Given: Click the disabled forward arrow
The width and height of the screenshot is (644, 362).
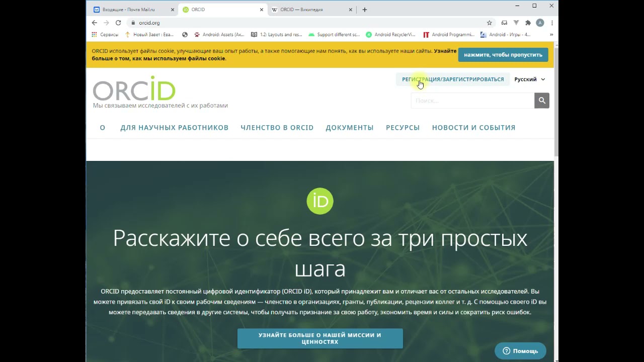Looking at the screenshot, I should tap(106, 23).
